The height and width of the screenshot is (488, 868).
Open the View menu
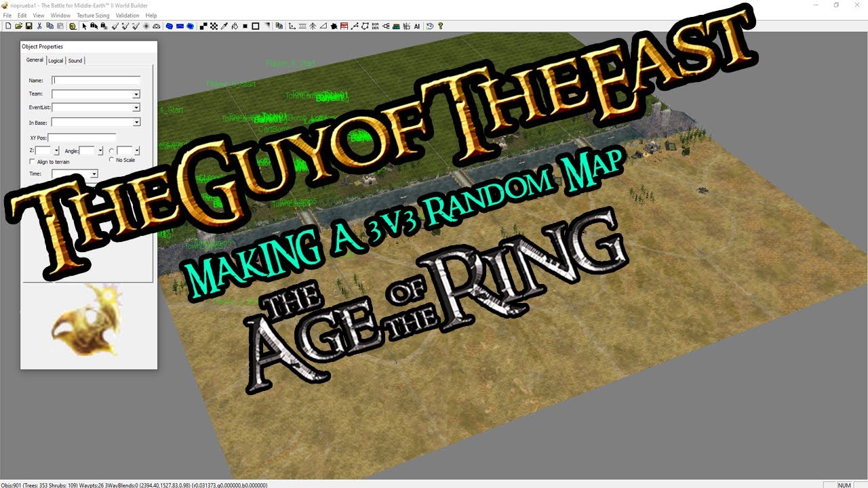[39, 16]
